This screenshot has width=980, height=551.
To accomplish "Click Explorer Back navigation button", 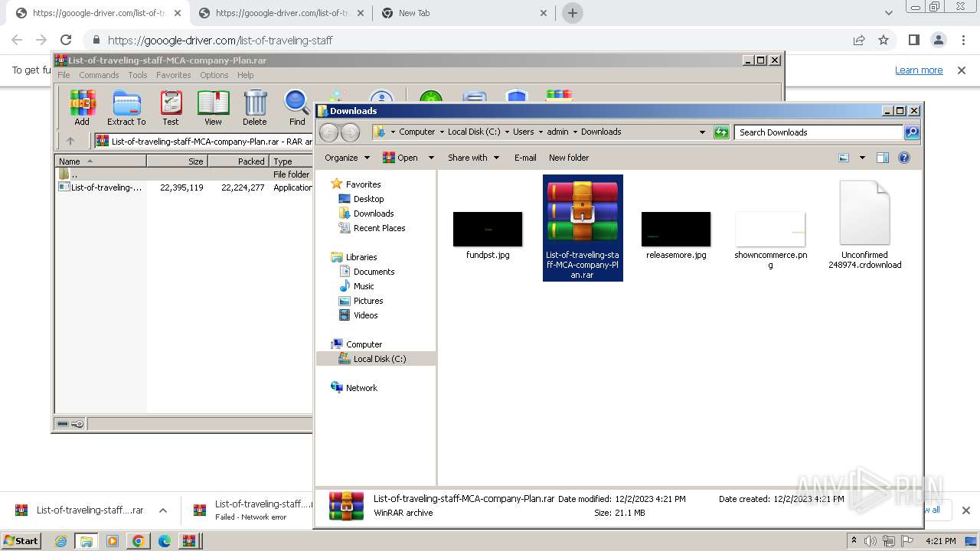I will (329, 132).
